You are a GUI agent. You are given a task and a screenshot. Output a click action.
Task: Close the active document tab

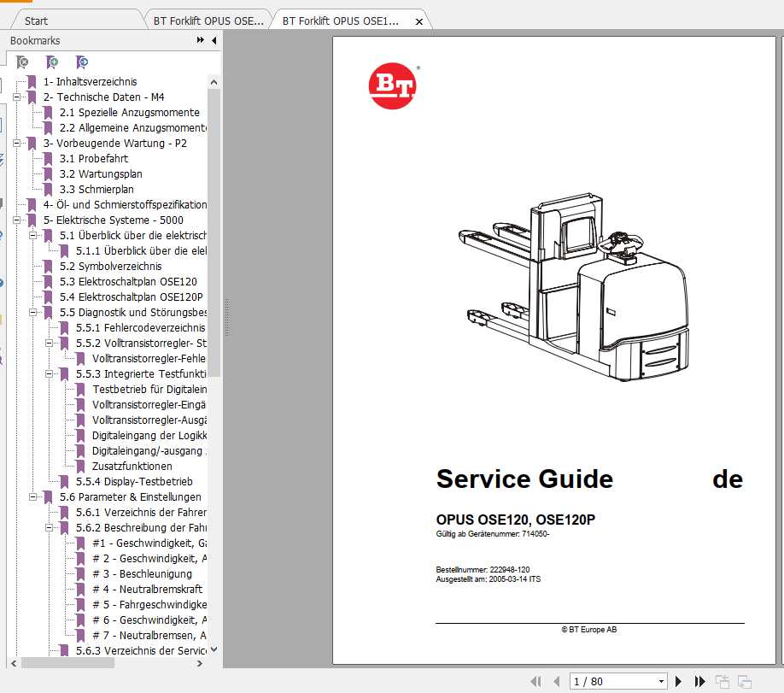[419, 21]
